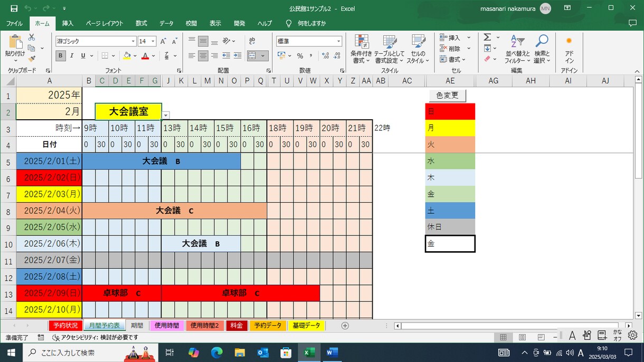Screen dimensions: 644x362
Task: Open the ページ レイアウト ribbon tab
Action: pyautogui.click(x=105, y=23)
